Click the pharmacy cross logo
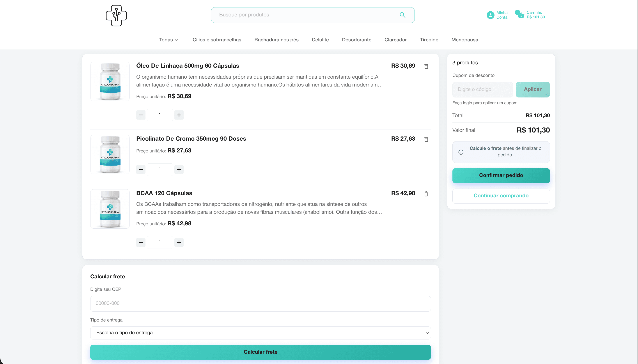 point(116,16)
